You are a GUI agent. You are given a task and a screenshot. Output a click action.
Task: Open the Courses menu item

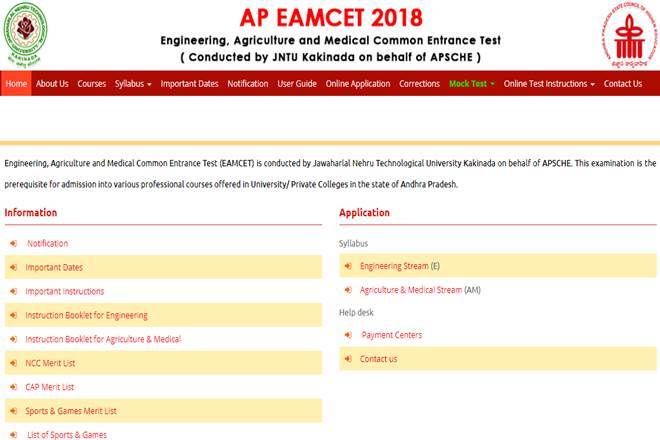[92, 84]
